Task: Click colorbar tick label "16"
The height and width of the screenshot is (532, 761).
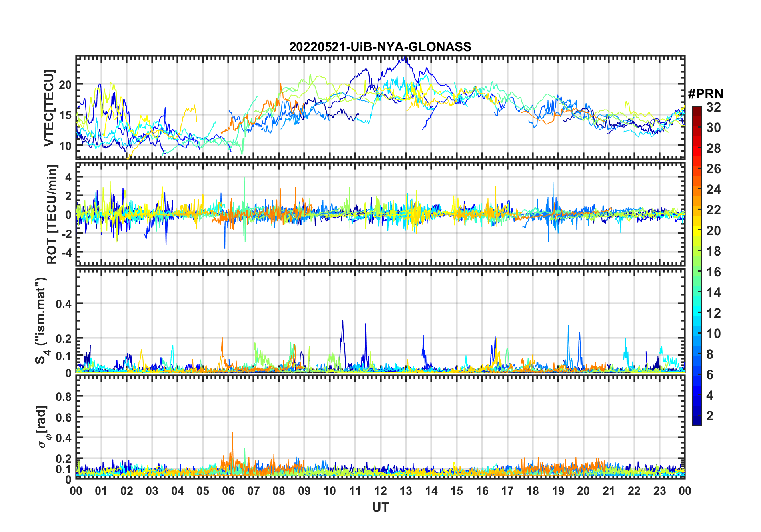Action: (713, 272)
